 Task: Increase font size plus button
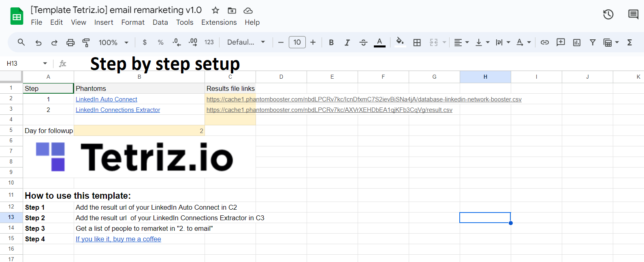[x=313, y=42]
